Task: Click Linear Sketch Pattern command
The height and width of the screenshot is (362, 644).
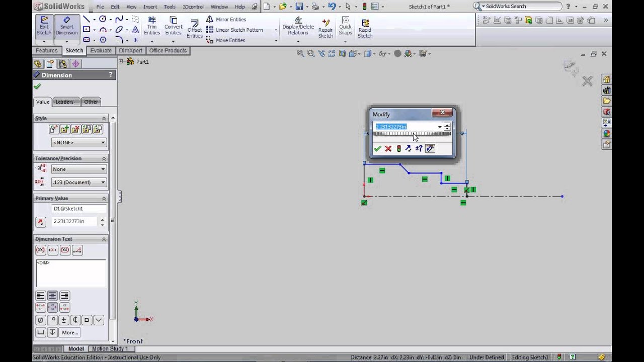Action: pos(234,30)
